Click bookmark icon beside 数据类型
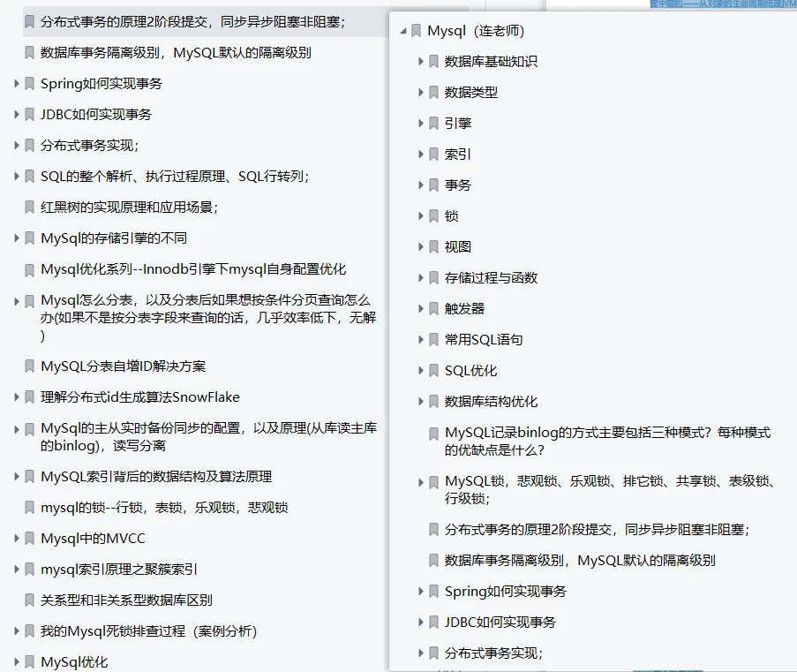The image size is (797, 672). coord(433,93)
